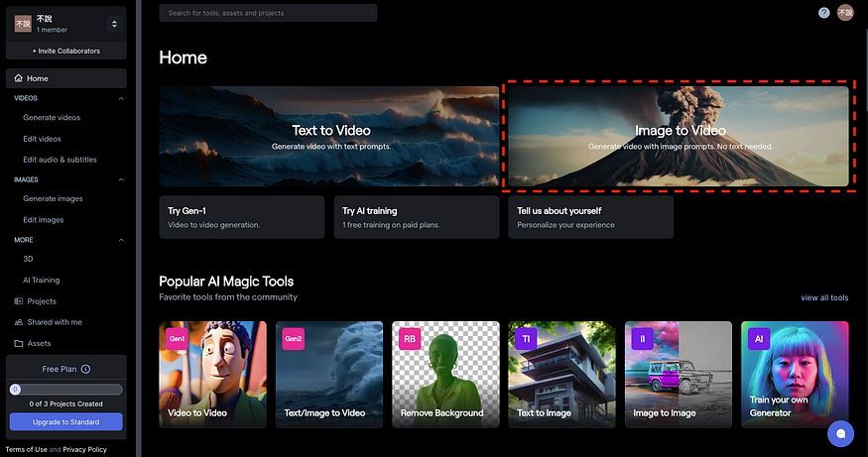Image resolution: width=868 pixels, height=457 pixels.
Task: Click the search tools and assets field
Action: pyautogui.click(x=268, y=13)
